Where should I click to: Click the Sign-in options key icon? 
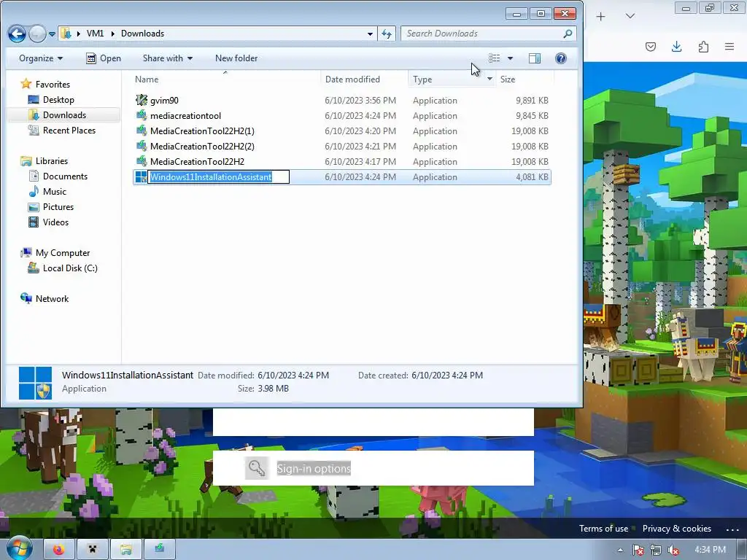[x=257, y=468]
